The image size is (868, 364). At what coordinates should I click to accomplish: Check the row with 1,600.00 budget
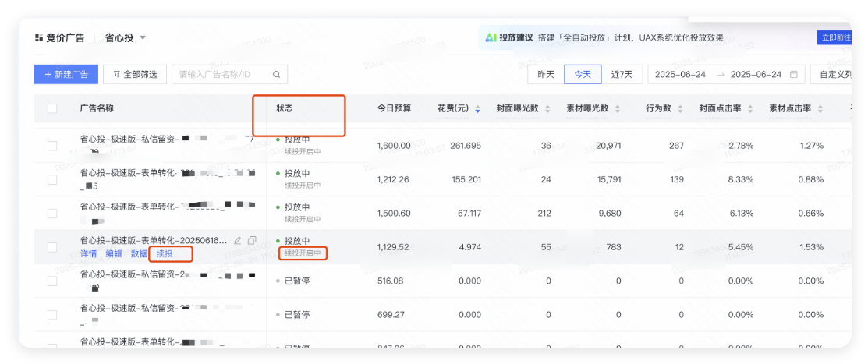coord(52,146)
